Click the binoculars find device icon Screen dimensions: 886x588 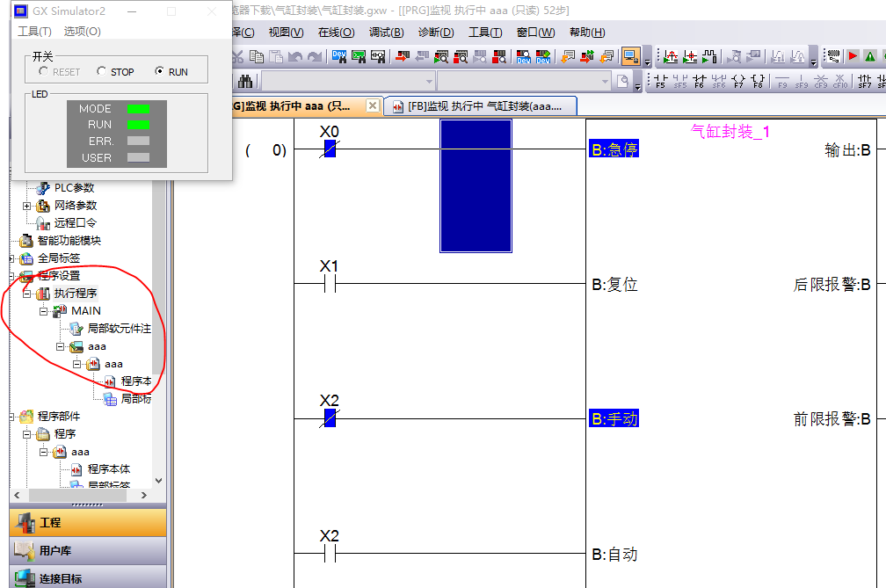[x=246, y=82]
